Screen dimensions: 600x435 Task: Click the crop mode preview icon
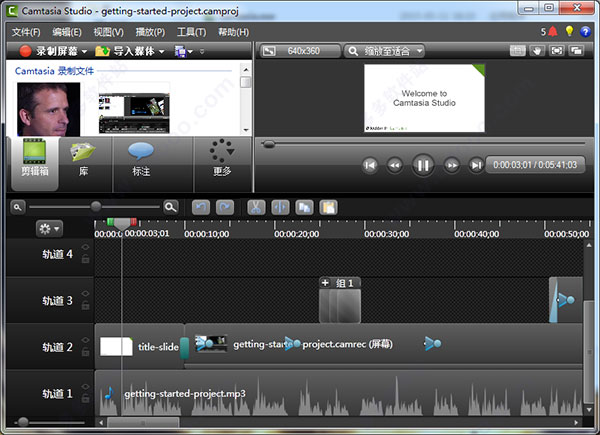click(517, 51)
